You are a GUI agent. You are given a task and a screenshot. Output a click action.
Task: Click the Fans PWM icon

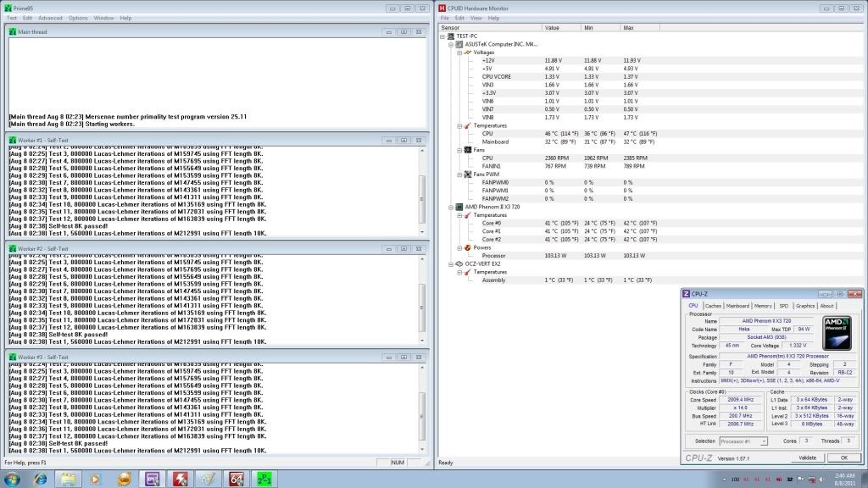(x=468, y=175)
